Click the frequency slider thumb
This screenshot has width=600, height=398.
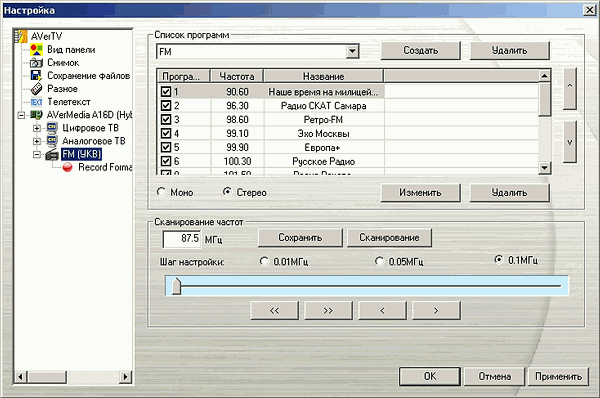(176, 286)
